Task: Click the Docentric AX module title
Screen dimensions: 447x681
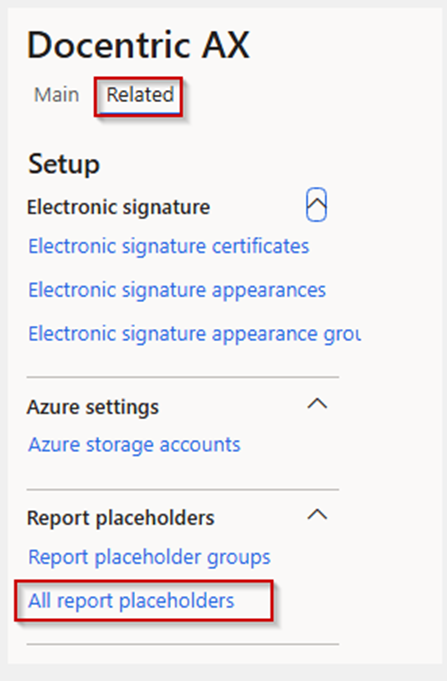Action: 138,45
